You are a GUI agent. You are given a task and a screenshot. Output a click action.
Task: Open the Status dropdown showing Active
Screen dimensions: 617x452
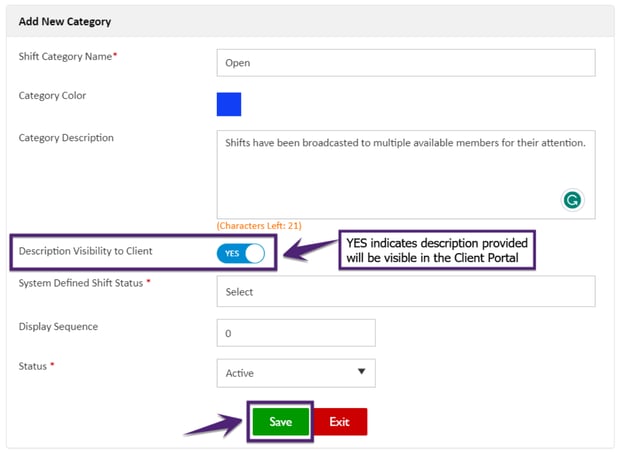(x=295, y=373)
